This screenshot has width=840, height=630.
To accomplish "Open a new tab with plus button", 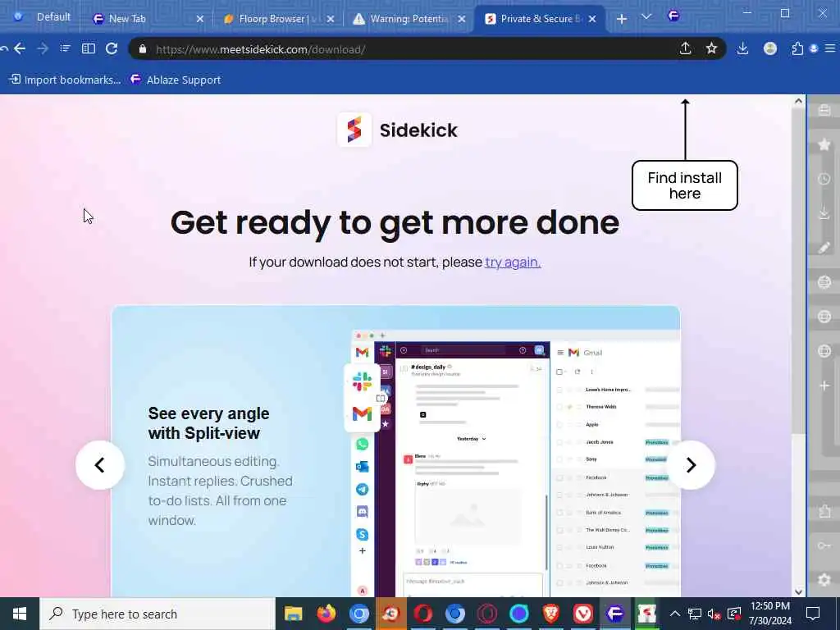I will coord(622,19).
